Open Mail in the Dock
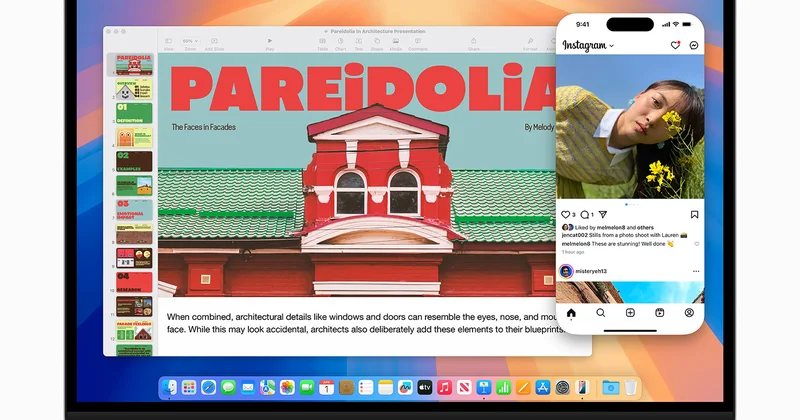 pyautogui.click(x=248, y=388)
